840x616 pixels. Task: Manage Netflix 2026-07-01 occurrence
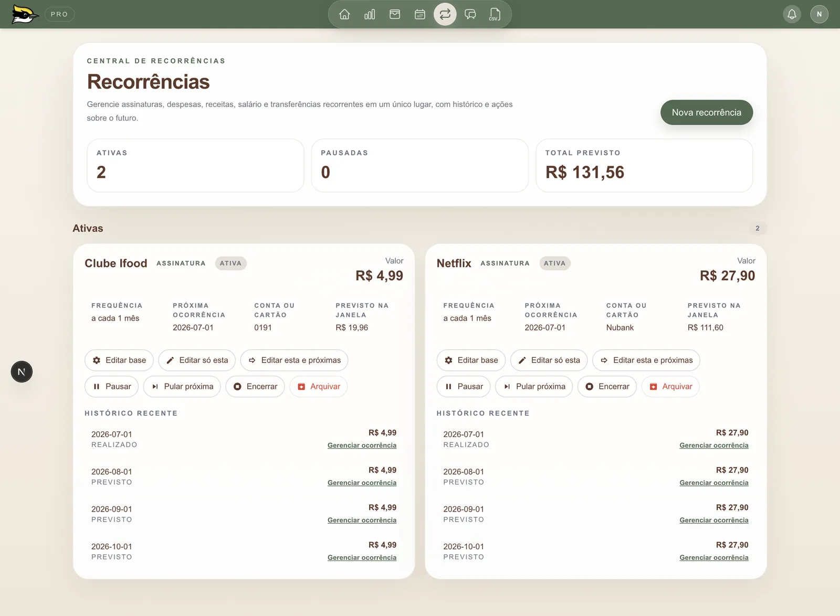pyautogui.click(x=714, y=445)
